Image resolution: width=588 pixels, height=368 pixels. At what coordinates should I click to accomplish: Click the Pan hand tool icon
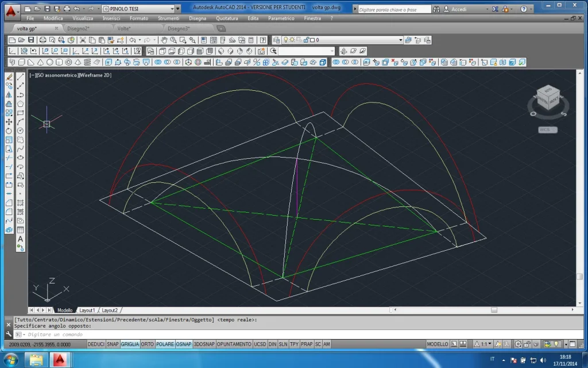(x=164, y=40)
